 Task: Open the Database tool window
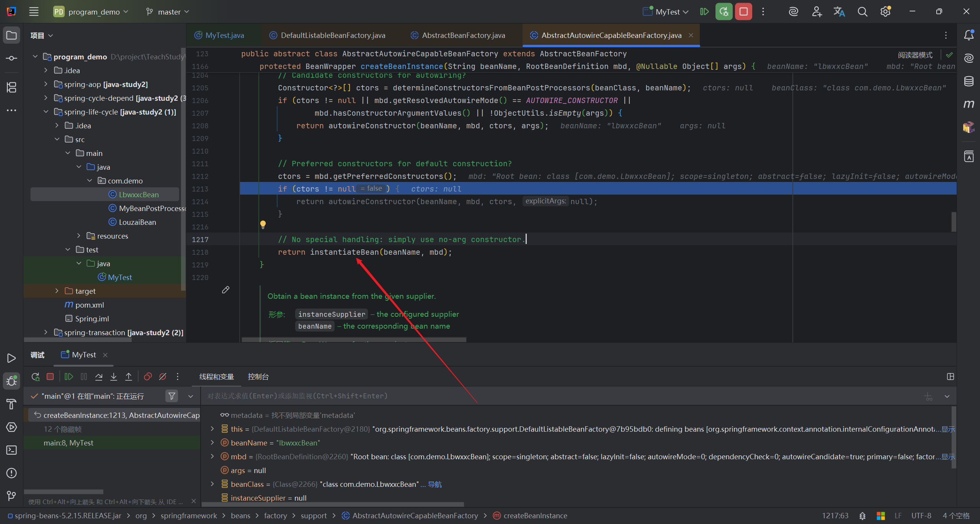pos(969,81)
